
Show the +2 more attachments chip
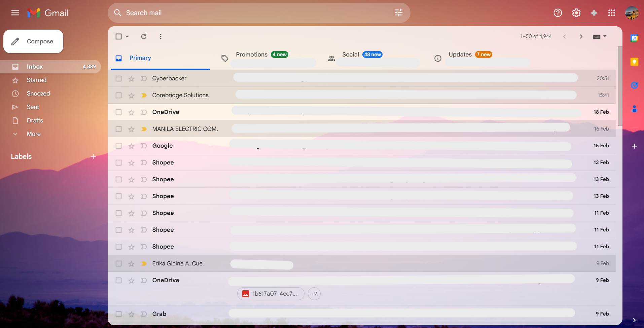[x=314, y=294]
